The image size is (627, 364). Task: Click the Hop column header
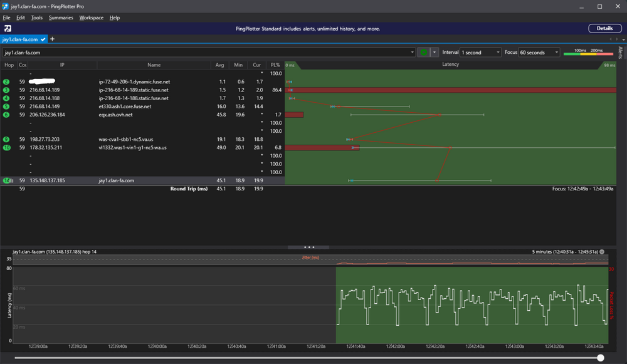[9, 65]
